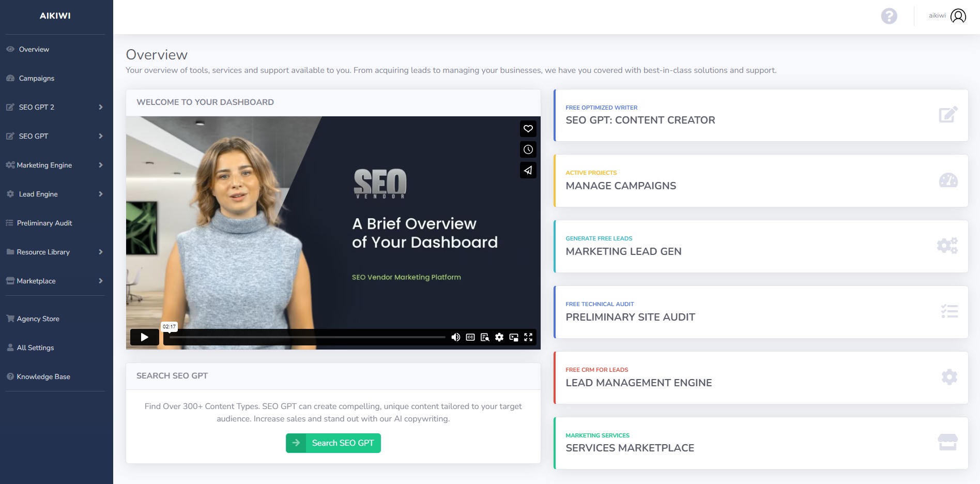980x484 pixels.
Task: Open the SEO GPT: Content Creator card
Action: click(761, 115)
